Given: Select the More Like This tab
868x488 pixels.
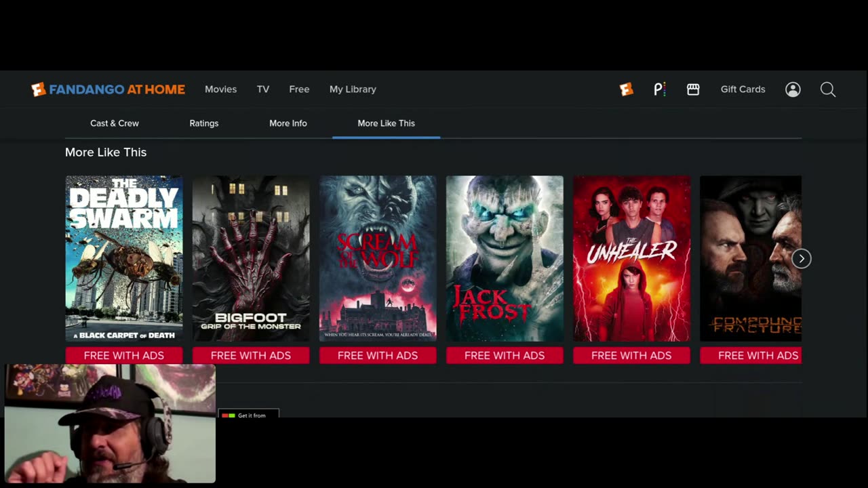Looking at the screenshot, I should 386,123.
